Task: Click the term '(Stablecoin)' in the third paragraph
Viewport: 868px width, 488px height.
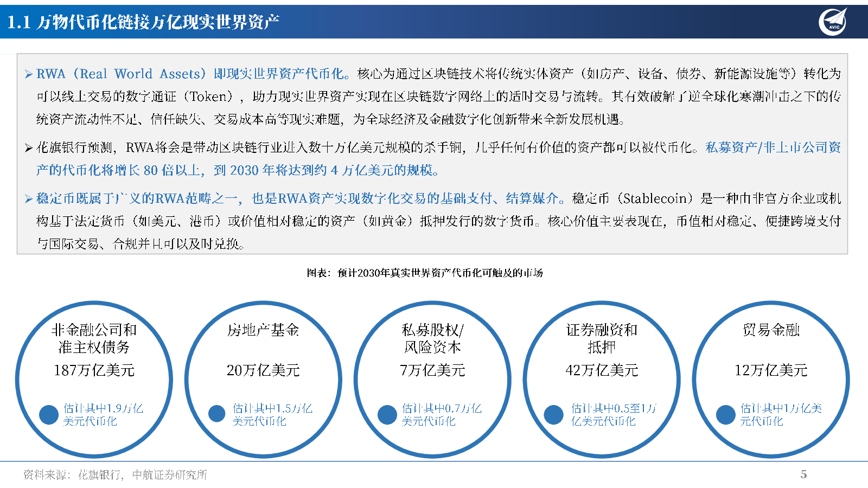Action: (x=655, y=198)
